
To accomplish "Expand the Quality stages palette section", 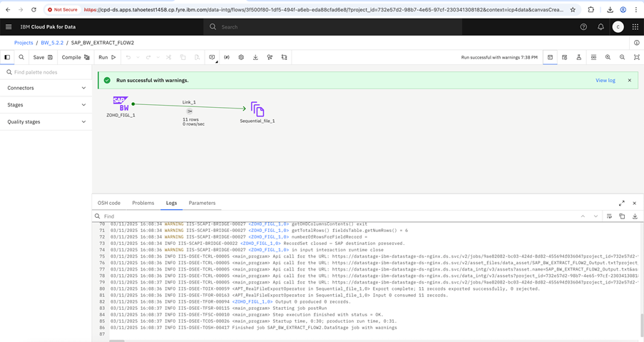I will pyautogui.click(x=46, y=121).
